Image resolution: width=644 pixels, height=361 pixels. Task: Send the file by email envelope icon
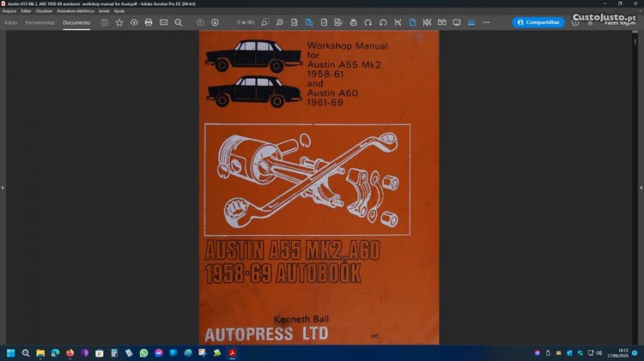pyautogui.click(x=163, y=22)
